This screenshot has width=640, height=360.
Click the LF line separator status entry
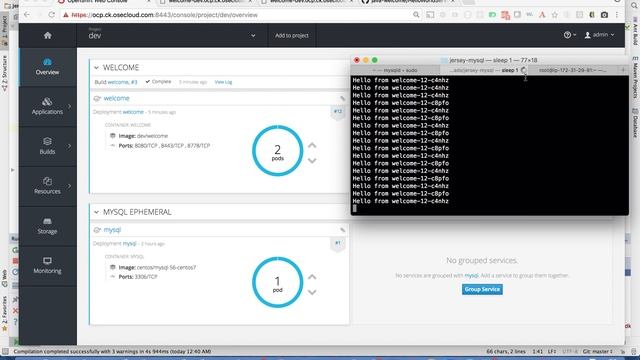pyautogui.click(x=551, y=351)
